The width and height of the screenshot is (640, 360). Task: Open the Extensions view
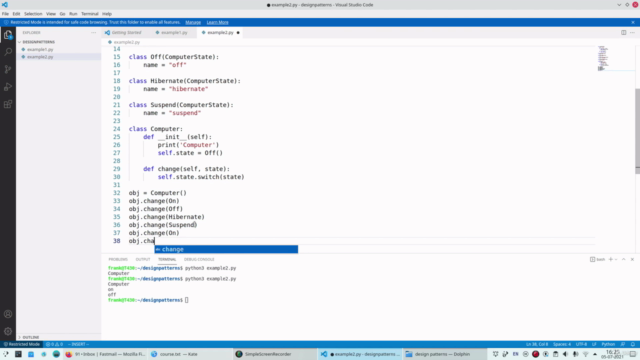[8, 104]
